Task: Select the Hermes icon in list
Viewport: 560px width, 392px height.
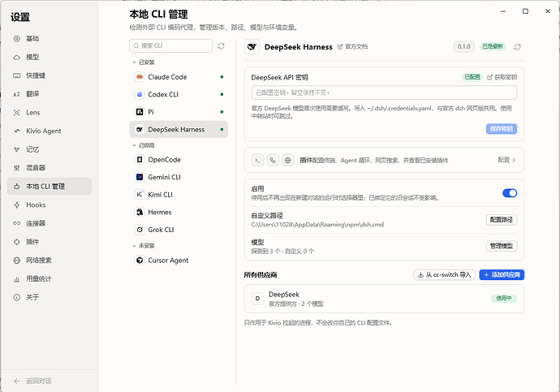Action: coord(140,212)
